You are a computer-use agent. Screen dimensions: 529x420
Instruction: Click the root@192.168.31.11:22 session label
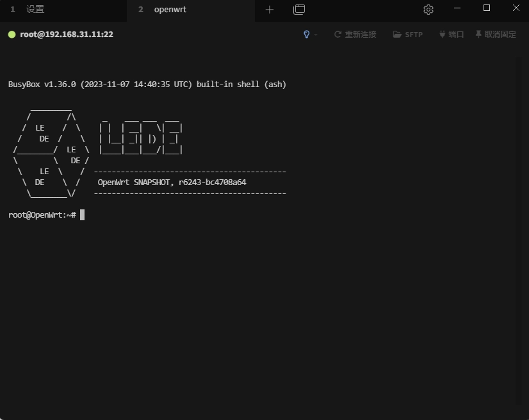pos(67,35)
